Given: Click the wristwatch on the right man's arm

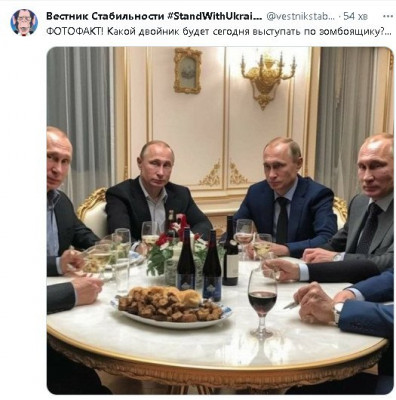Looking at the screenshot, I should point(337,312).
